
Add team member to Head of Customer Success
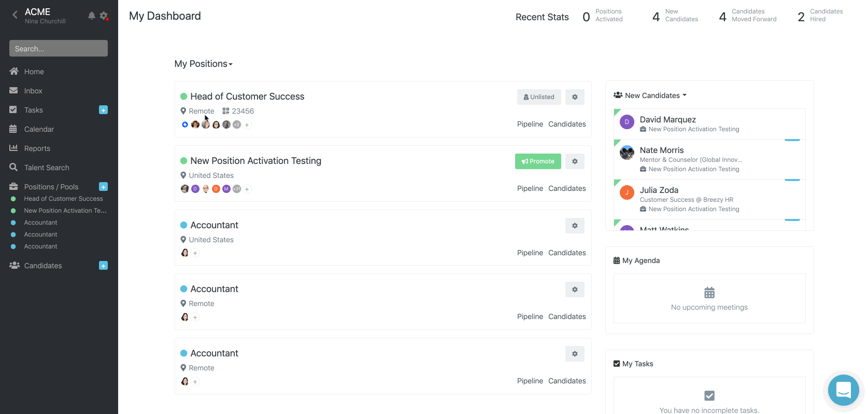pyautogui.click(x=247, y=125)
